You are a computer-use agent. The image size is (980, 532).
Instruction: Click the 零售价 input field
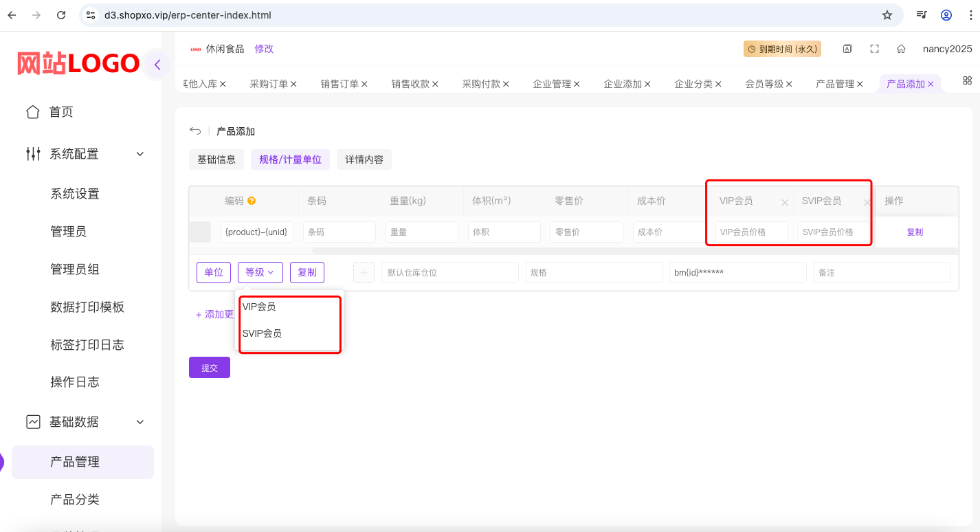pyautogui.click(x=587, y=232)
